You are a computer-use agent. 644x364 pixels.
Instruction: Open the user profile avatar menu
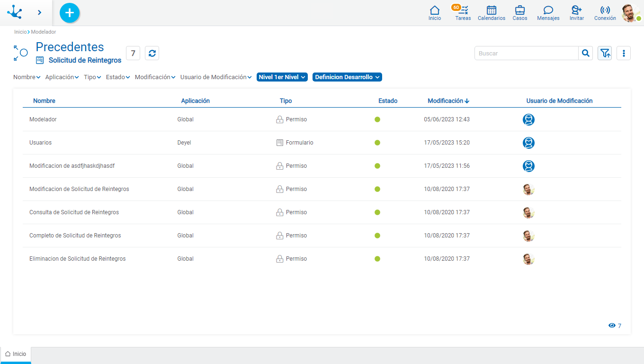coord(631,13)
